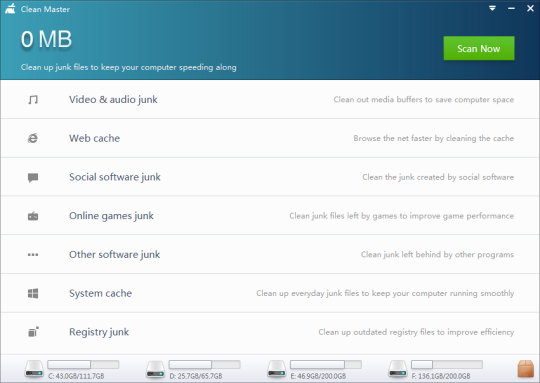Open the title bar dropdown menu arrow
Image resolution: width=540 pixels, height=383 pixels.
coord(492,8)
